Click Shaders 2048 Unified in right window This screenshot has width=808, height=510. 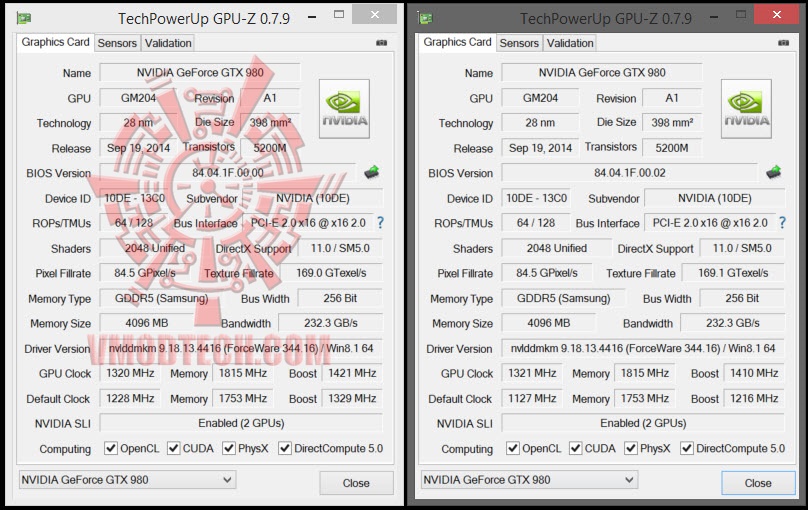click(557, 248)
